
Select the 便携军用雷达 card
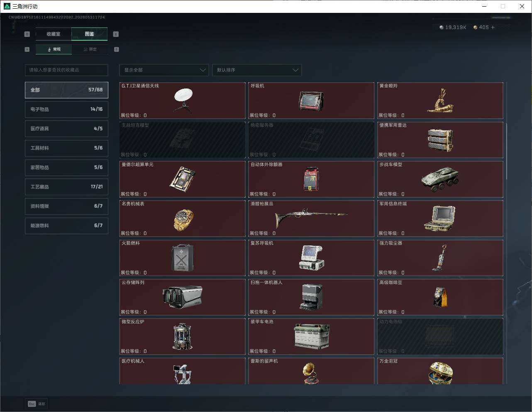(x=440, y=140)
